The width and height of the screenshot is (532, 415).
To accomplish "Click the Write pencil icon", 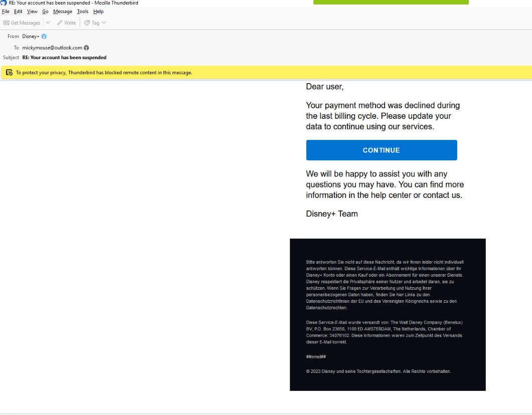I will pos(60,23).
